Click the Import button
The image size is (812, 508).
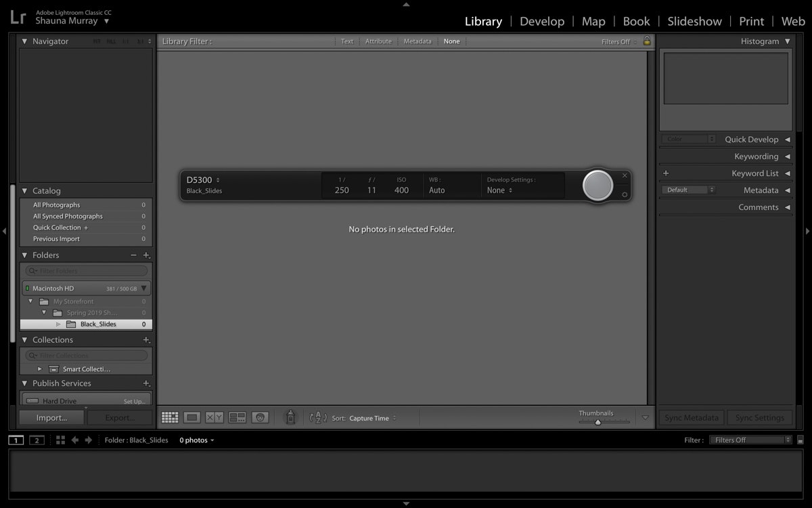[x=51, y=417]
